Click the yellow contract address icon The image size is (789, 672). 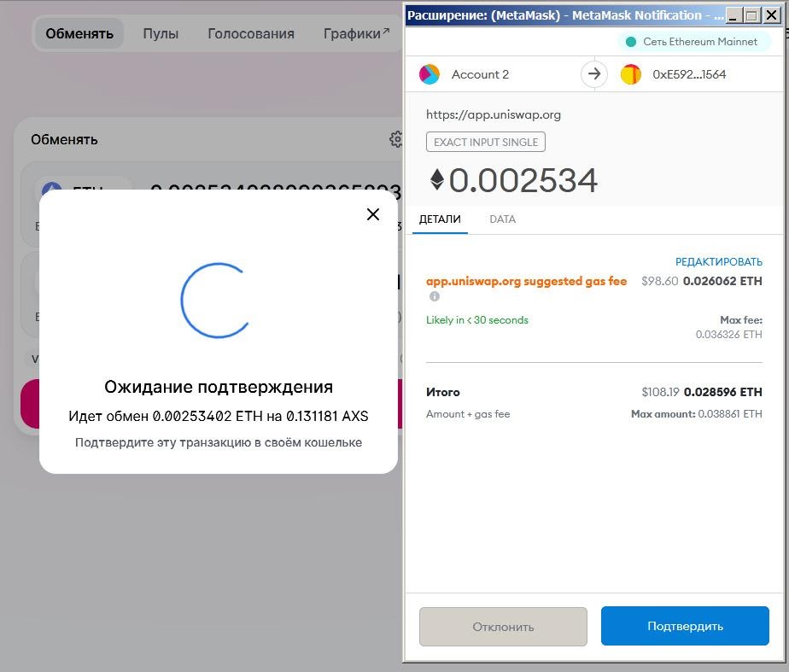point(630,74)
